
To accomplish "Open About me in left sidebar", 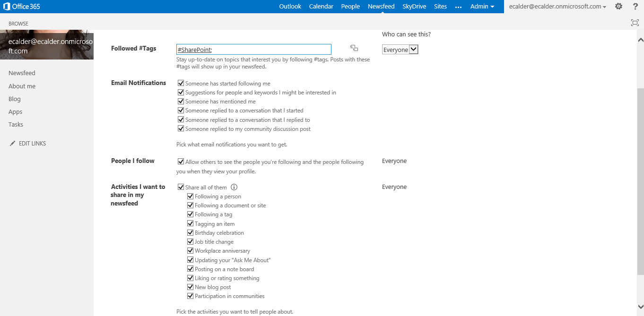I will [22, 86].
